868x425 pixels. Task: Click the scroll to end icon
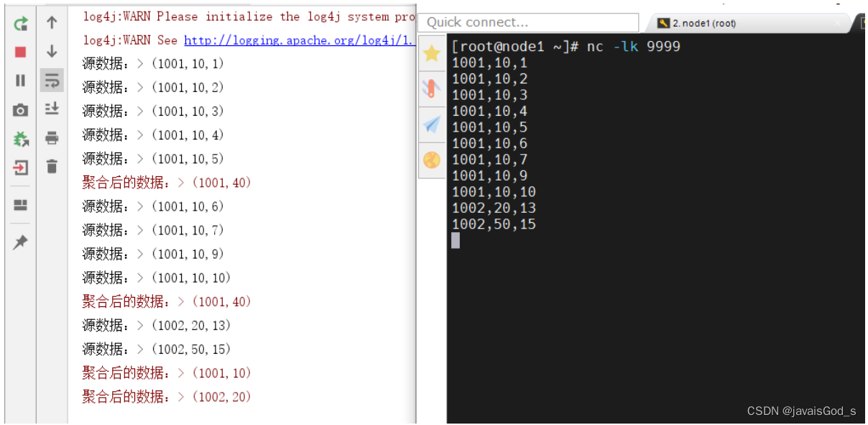[52, 109]
